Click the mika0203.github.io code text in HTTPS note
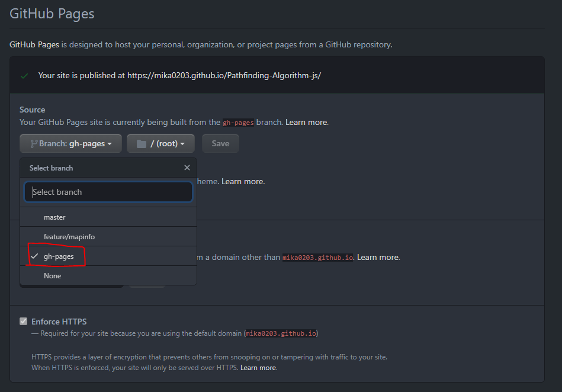 (281, 333)
